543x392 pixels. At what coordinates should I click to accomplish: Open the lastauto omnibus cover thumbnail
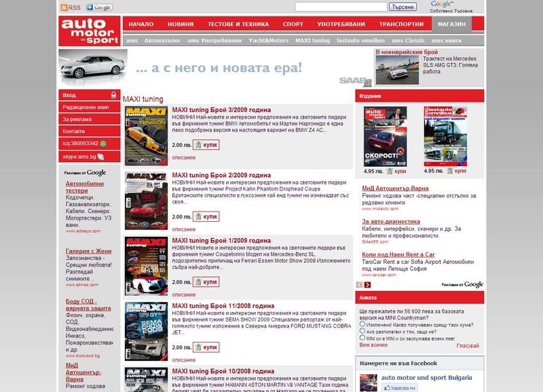pos(445,137)
